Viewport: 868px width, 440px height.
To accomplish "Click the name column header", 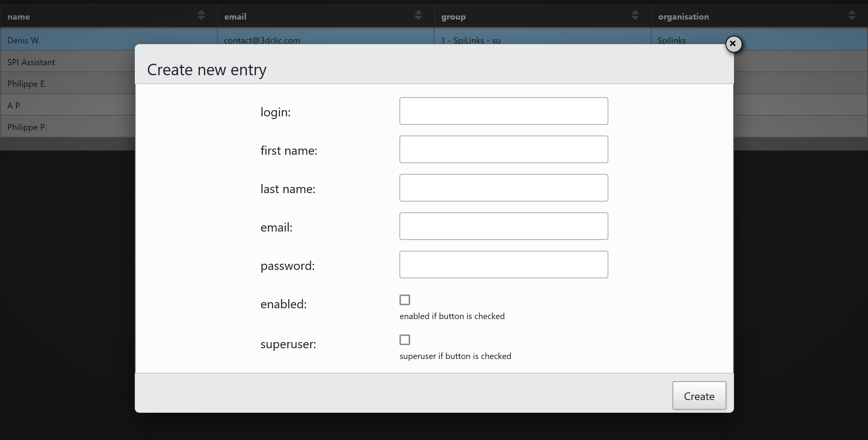I will pyautogui.click(x=18, y=17).
